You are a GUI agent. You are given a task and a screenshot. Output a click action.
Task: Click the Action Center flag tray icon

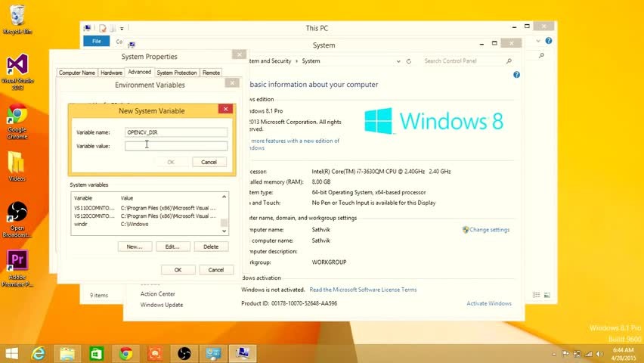pos(565,354)
